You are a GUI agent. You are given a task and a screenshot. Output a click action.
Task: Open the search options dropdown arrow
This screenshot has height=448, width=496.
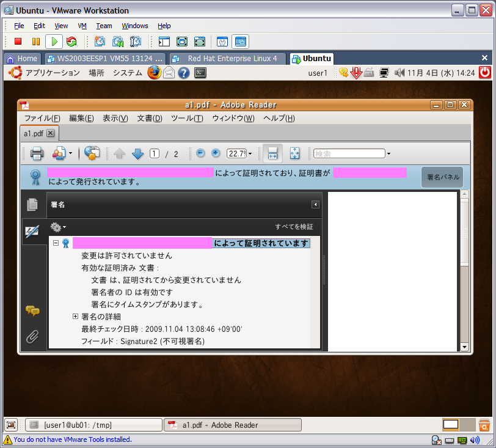[x=388, y=154]
